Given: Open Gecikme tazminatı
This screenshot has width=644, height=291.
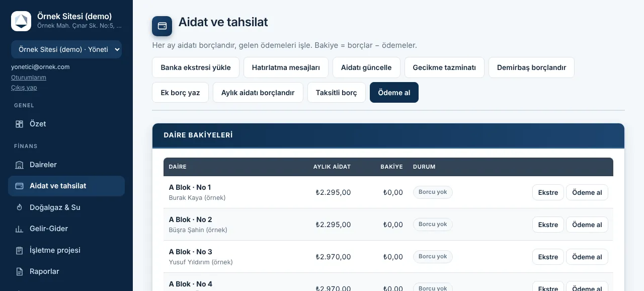Looking at the screenshot, I should [444, 67].
